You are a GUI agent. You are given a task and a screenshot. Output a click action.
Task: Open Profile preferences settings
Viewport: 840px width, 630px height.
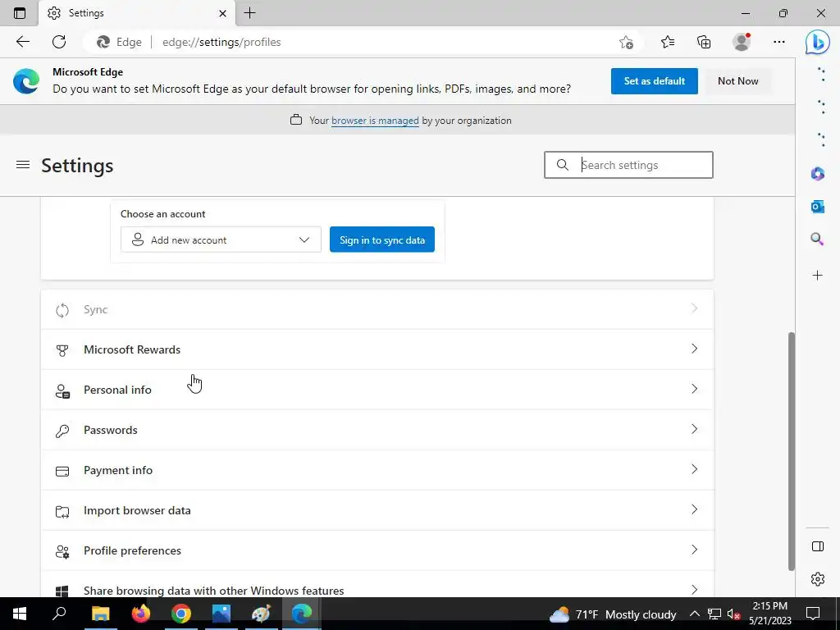point(377,550)
